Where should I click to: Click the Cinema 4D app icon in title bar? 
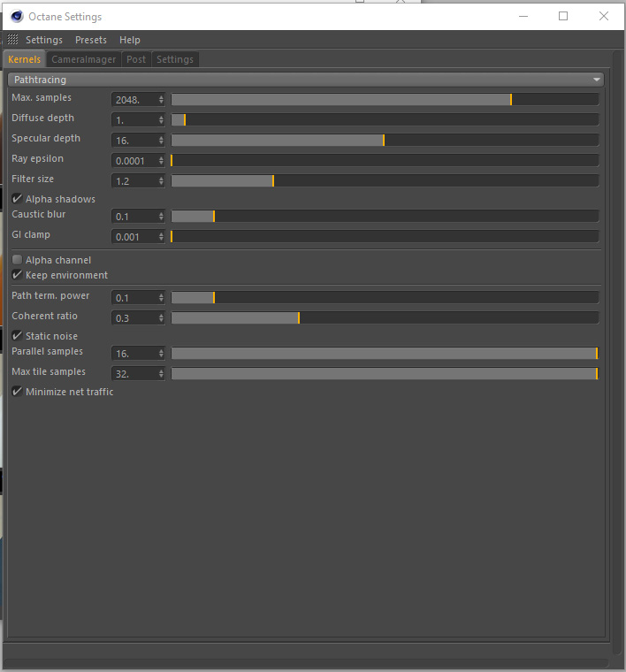pos(17,16)
